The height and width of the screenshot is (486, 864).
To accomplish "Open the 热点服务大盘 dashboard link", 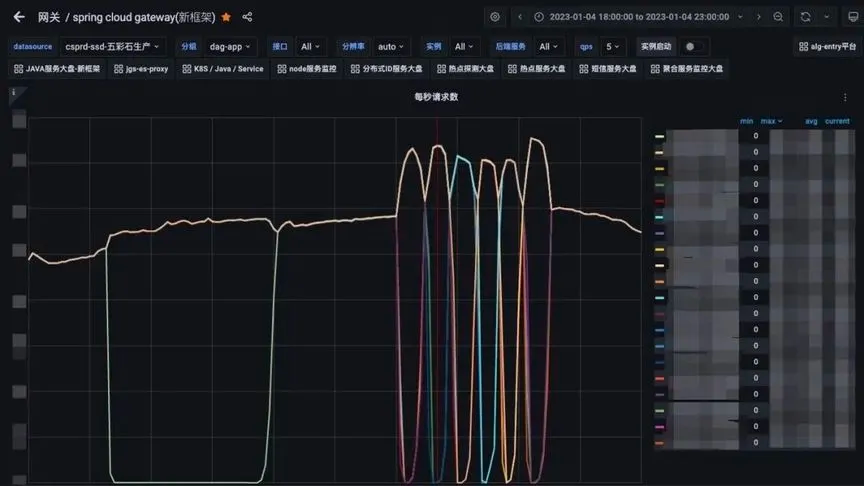I will pyautogui.click(x=537, y=69).
